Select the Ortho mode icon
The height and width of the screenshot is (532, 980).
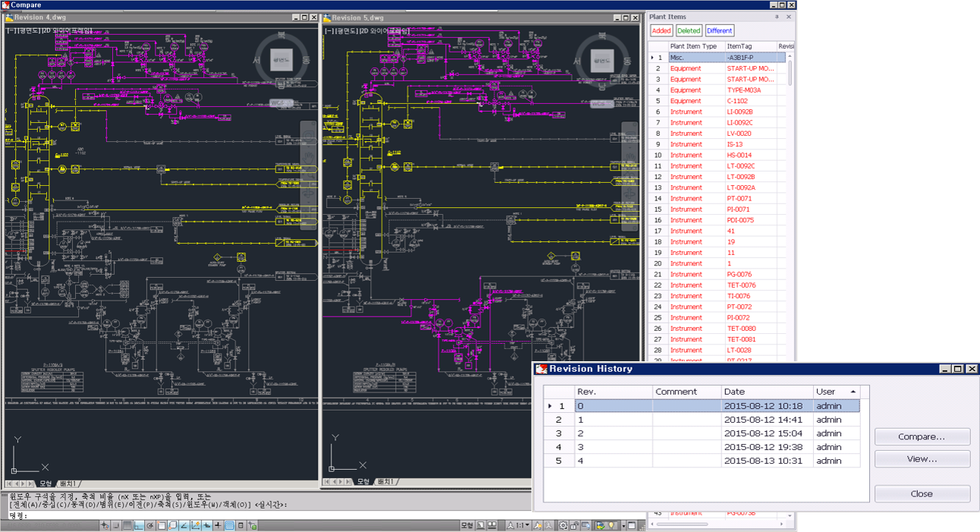pos(138,524)
